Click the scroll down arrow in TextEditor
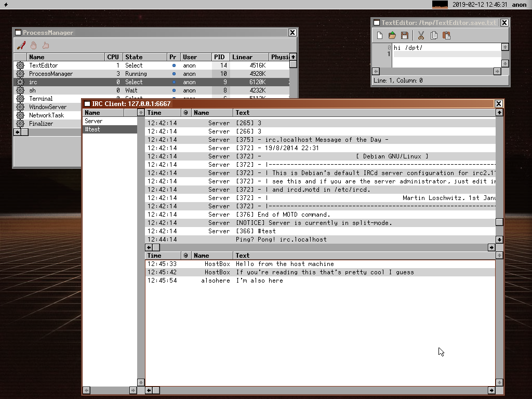The height and width of the screenshot is (399, 532). [x=505, y=63]
